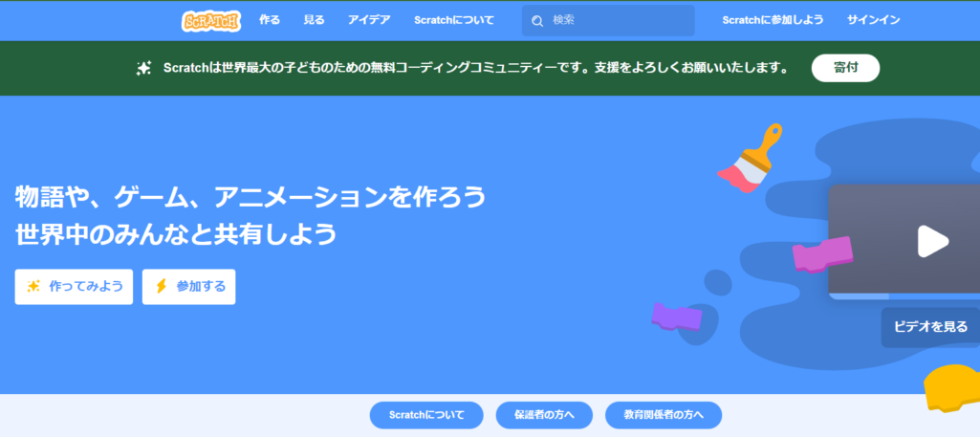Viewport: 980px width, 437px height.
Task: Click the lightning bolt icon on 参加する
Action: pyautogui.click(x=161, y=286)
